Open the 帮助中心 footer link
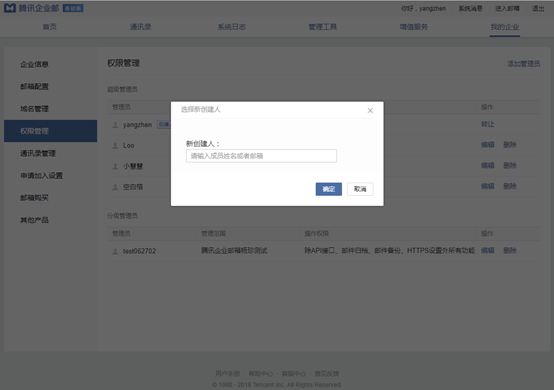 coord(261,373)
